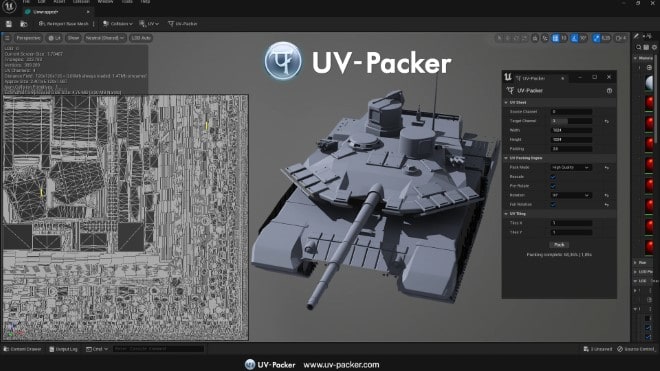Toggle scale snapping blue icon
This screenshot has width=660, height=371.
(596, 38)
